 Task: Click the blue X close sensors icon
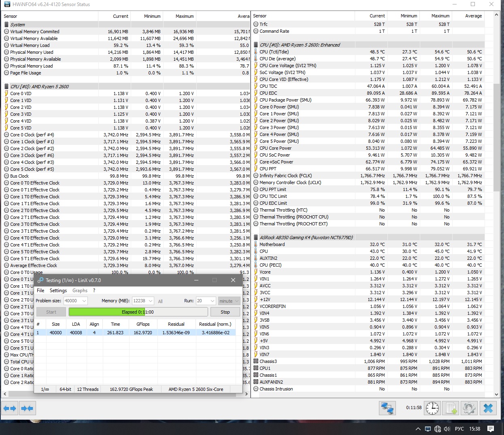tap(488, 408)
